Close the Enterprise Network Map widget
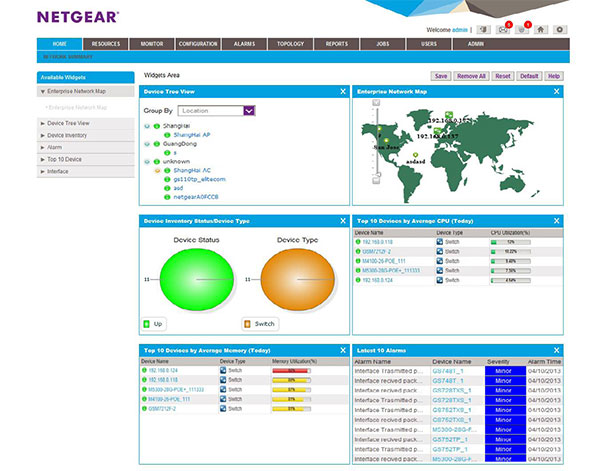The width and height of the screenshot is (600, 471). point(556,91)
